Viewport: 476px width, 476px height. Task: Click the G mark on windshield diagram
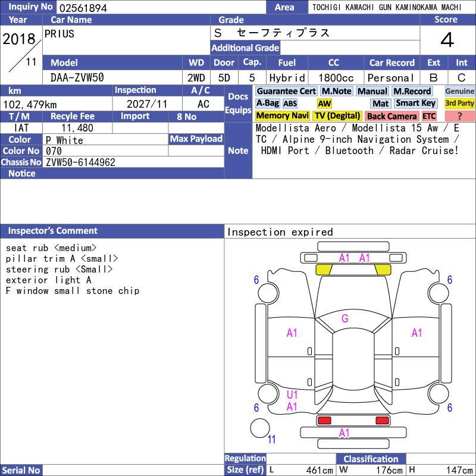(345, 318)
